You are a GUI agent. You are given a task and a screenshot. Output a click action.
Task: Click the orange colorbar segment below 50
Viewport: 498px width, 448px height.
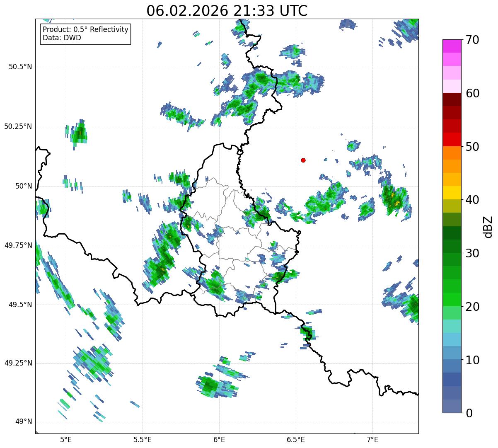(452, 153)
